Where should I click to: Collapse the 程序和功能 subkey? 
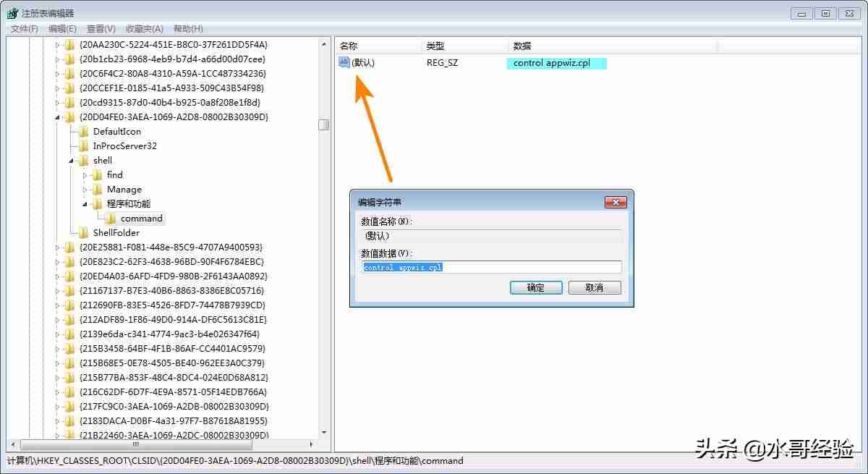[x=85, y=204]
